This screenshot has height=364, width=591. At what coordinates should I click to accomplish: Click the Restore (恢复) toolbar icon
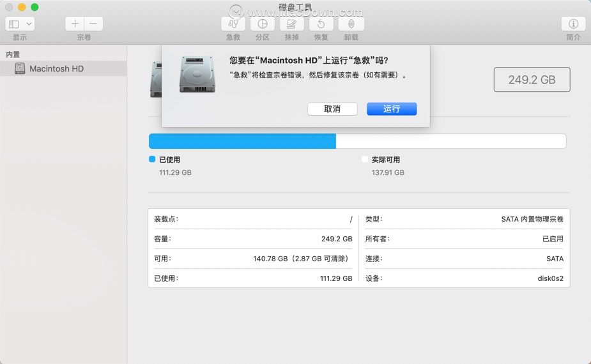321,24
